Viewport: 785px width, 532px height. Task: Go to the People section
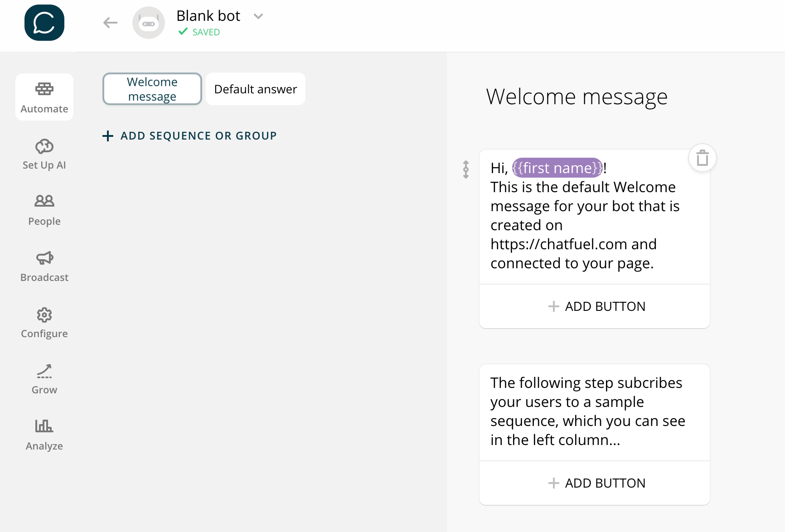tap(44, 210)
